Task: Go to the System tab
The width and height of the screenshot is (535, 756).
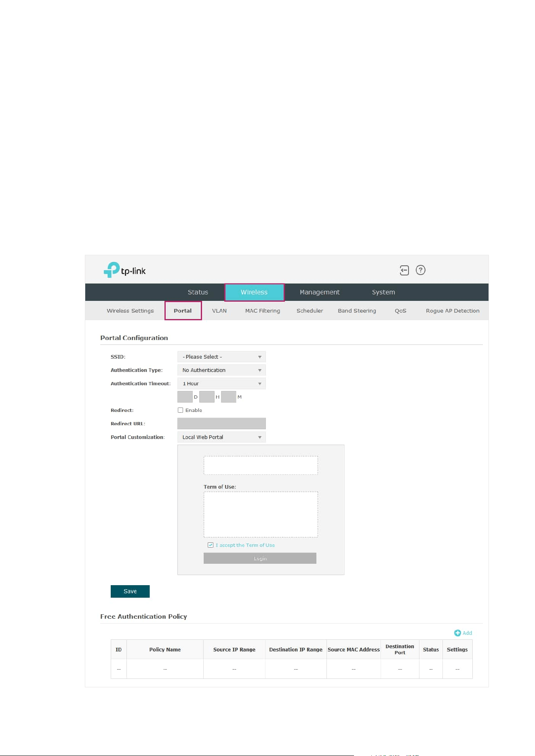Action: coord(383,292)
